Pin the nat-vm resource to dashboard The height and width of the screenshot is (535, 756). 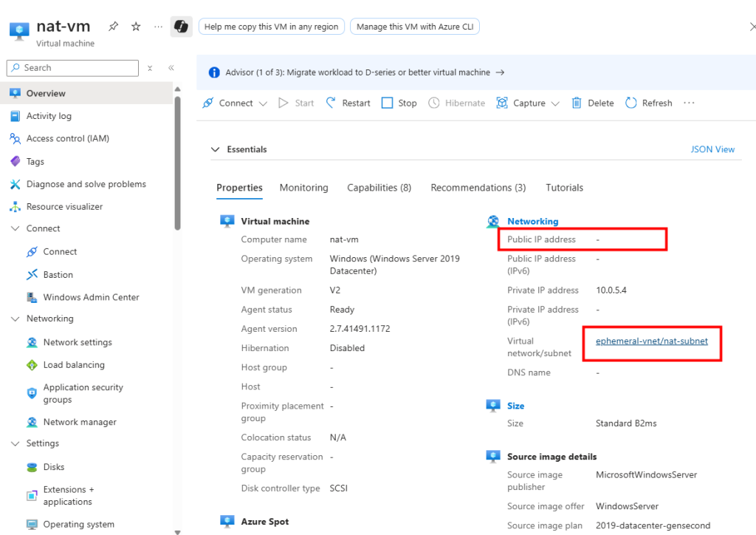click(x=113, y=27)
